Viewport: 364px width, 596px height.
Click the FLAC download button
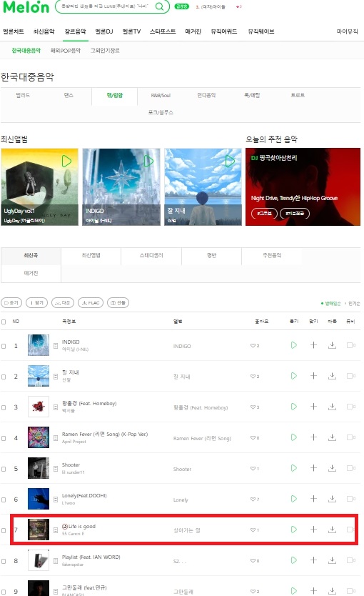(x=91, y=303)
